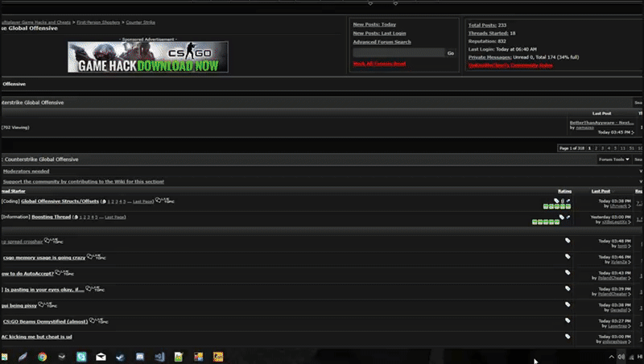The height and width of the screenshot is (364, 644).
Task: Open New Posts: Last Login
Action: (379, 33)
